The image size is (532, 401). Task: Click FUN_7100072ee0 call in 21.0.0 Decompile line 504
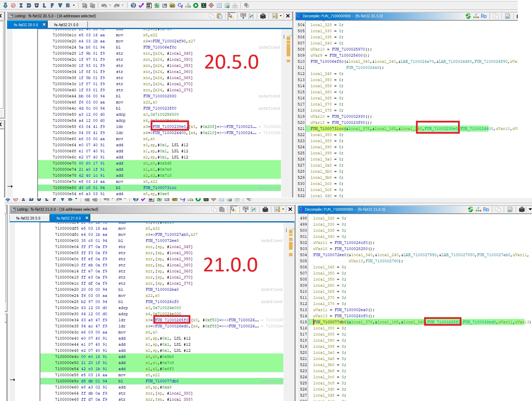tap(330, 255)
